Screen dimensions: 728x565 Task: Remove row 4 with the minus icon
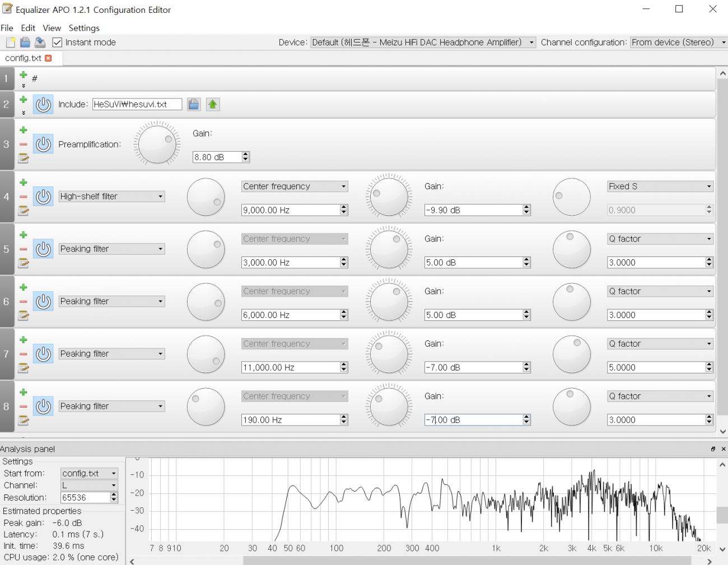24,197
